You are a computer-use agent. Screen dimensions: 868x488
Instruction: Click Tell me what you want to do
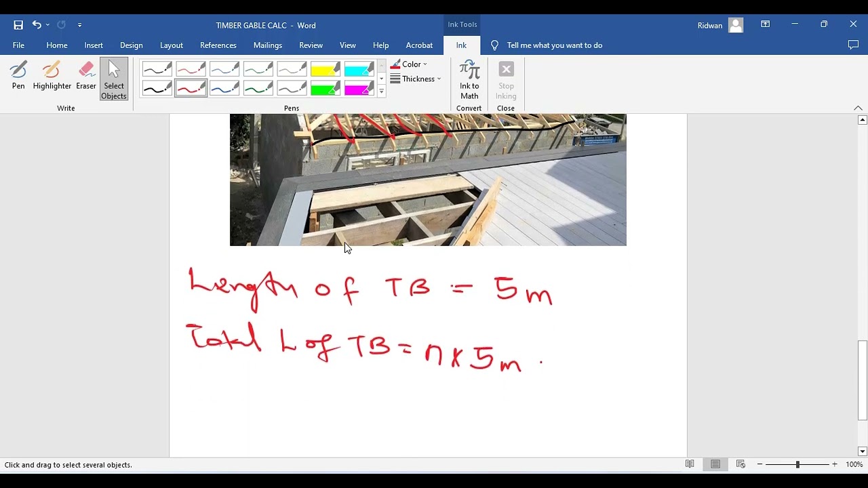click(547, 45)
